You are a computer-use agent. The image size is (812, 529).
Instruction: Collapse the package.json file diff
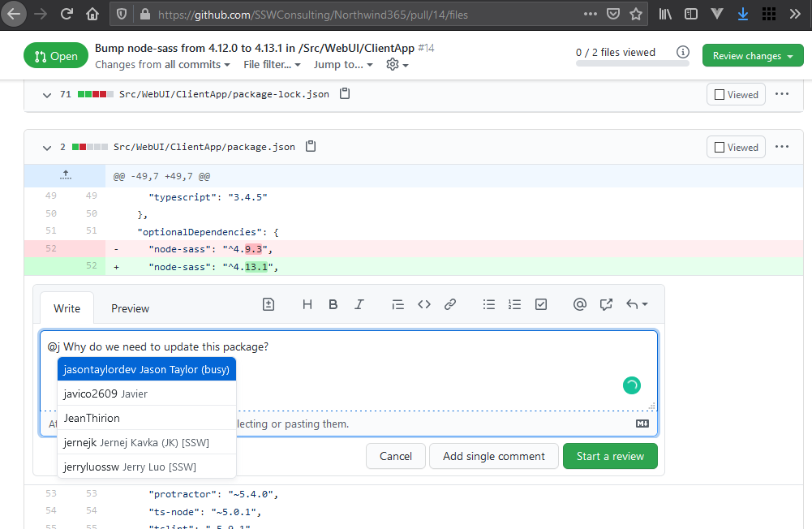click(x=46, y=148)
